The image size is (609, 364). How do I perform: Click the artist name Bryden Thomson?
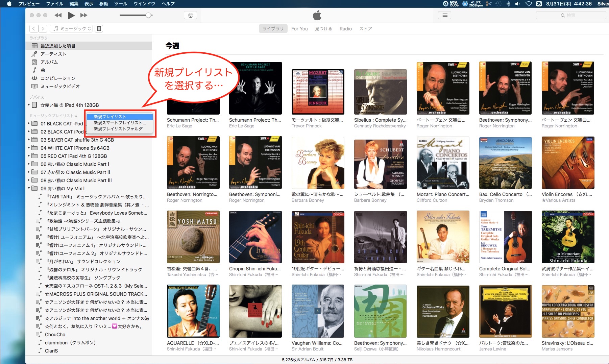pos(496,200)
